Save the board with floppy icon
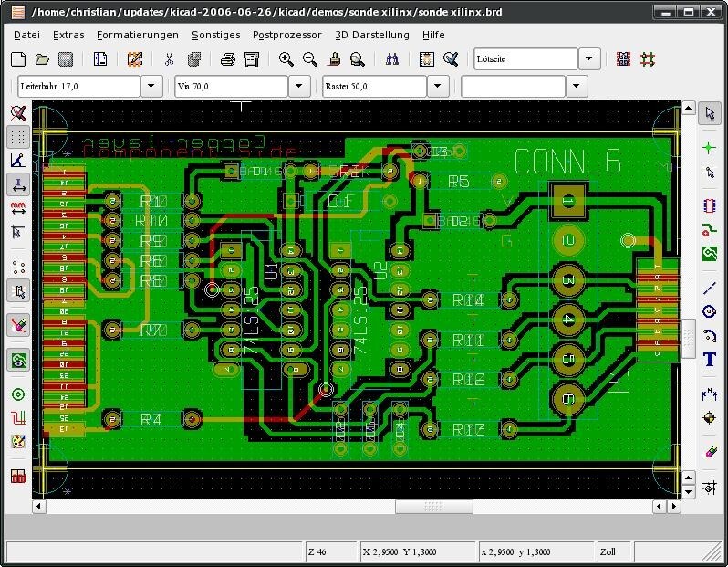Image resolution: width=728 pixels, height=567 pixels. (66, 59)
